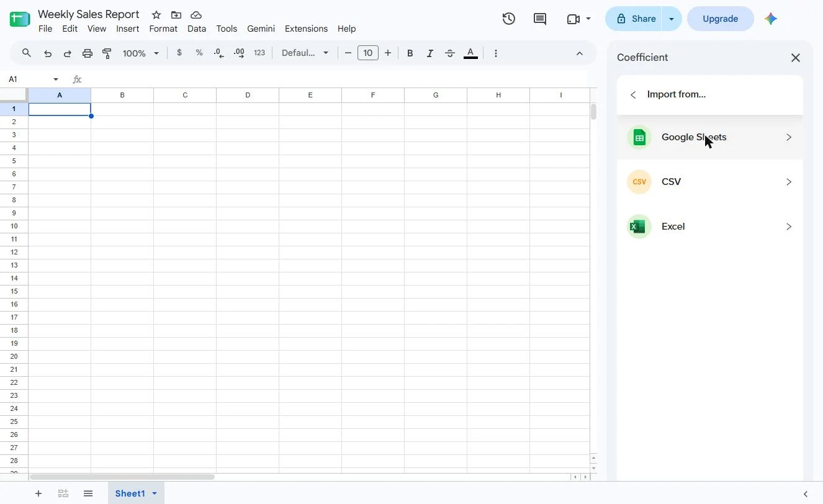Toggle bold formatting
Image resolution: width=823 pixels, height=504 pixels.
(410, 53)
